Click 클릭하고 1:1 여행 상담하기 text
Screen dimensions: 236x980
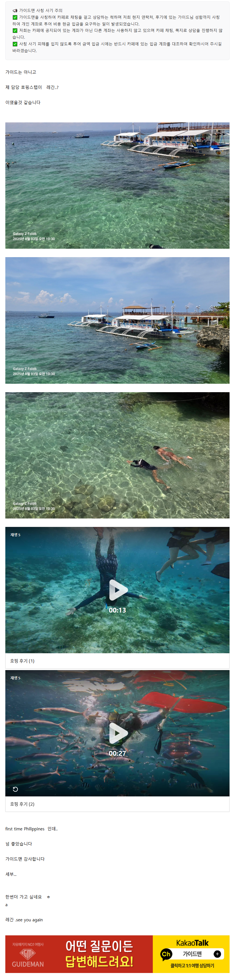[192, 966]
